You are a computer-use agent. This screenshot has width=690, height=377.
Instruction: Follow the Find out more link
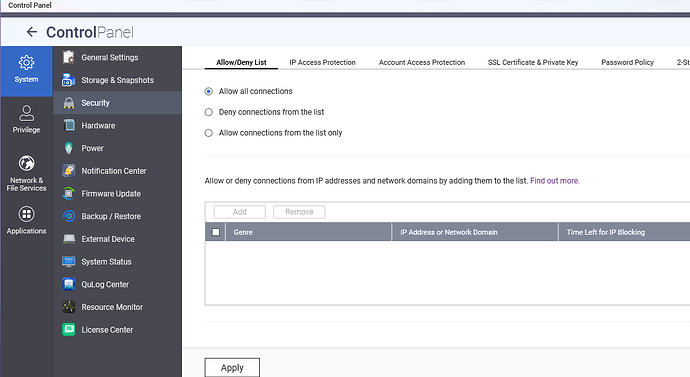pos(555,181)
